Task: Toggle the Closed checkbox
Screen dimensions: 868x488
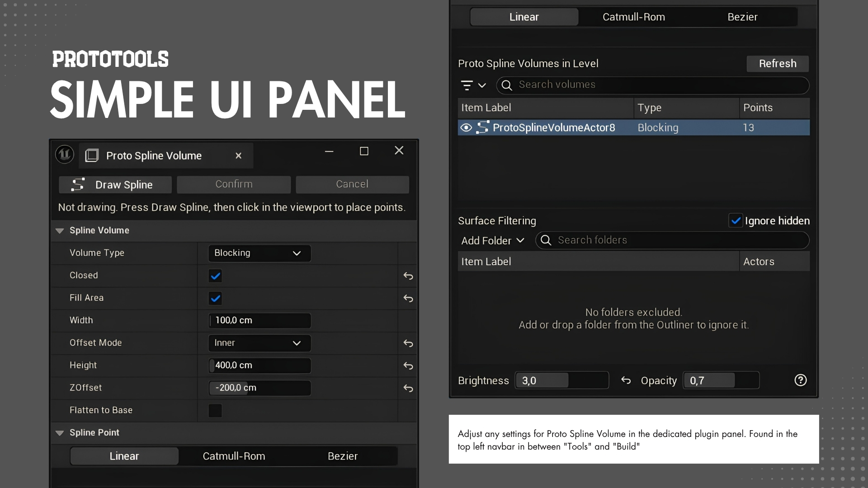Action: pos(215,276)
